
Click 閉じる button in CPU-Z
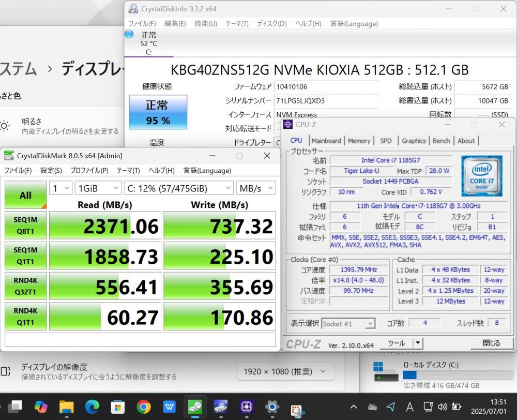click(x=491, y=343)
